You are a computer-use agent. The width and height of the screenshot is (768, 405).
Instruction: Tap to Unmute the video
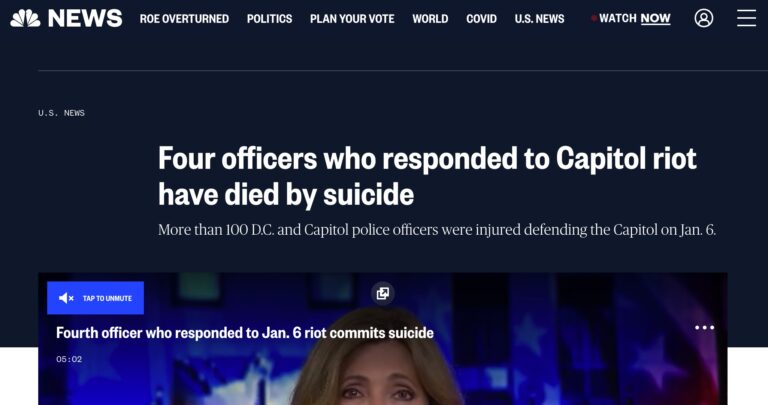coord(96,298)
